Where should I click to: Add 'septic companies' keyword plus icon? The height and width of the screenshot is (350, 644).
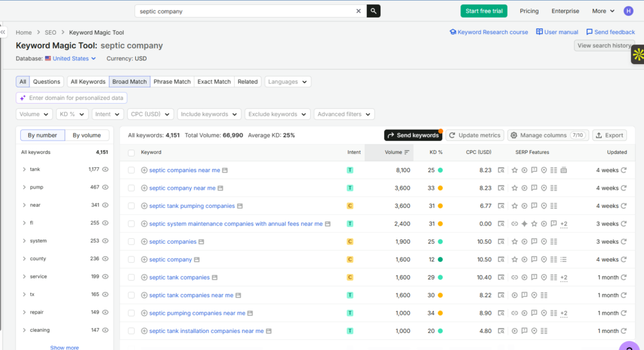(144, 242)
